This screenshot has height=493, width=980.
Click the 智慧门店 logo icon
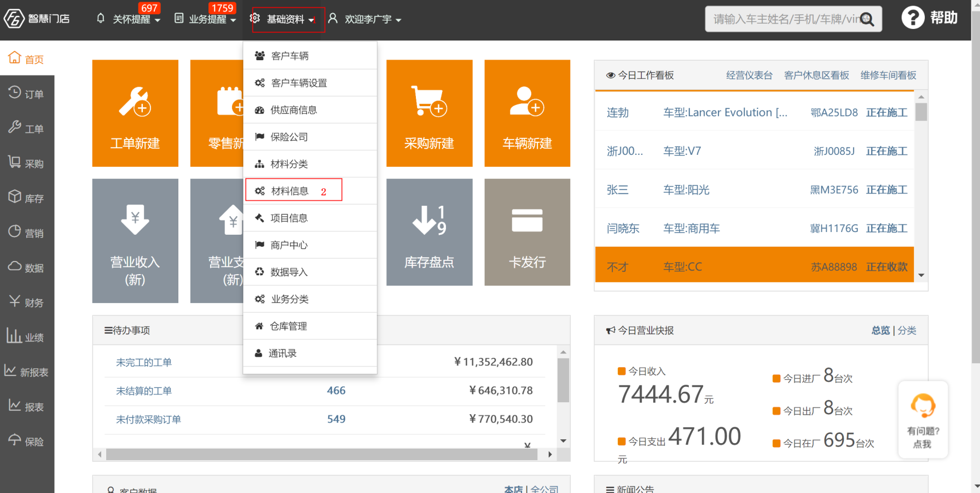14,19
